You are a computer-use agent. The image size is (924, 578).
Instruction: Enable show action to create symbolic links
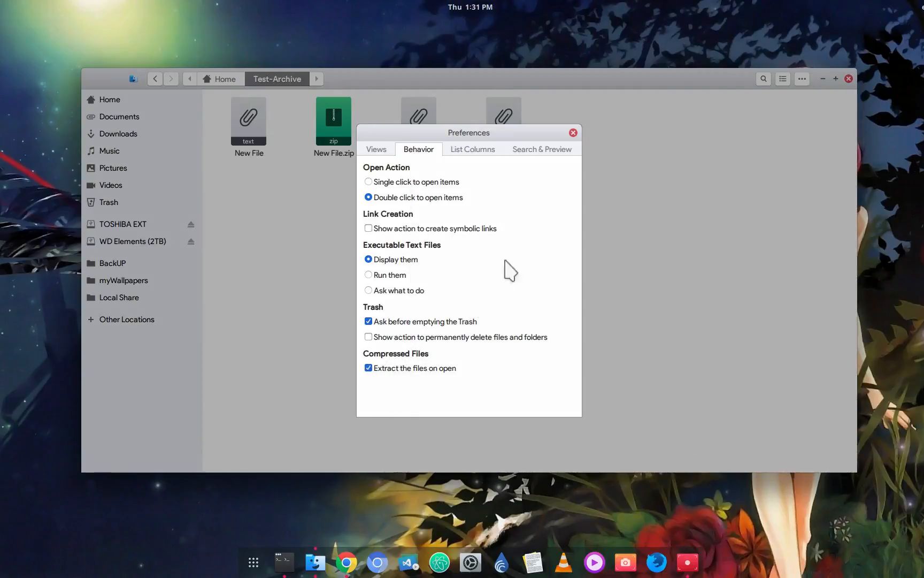pyautogui.click(x=368, y=228)
